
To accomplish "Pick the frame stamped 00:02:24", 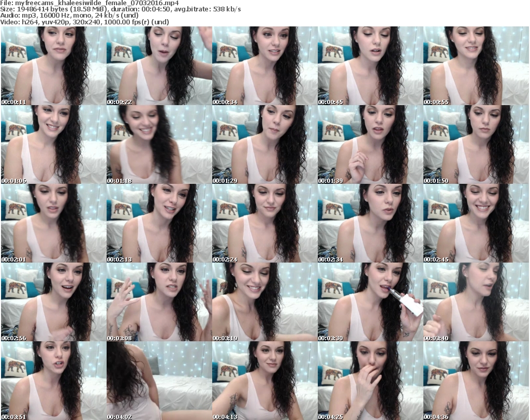I will tap(264, 223).
